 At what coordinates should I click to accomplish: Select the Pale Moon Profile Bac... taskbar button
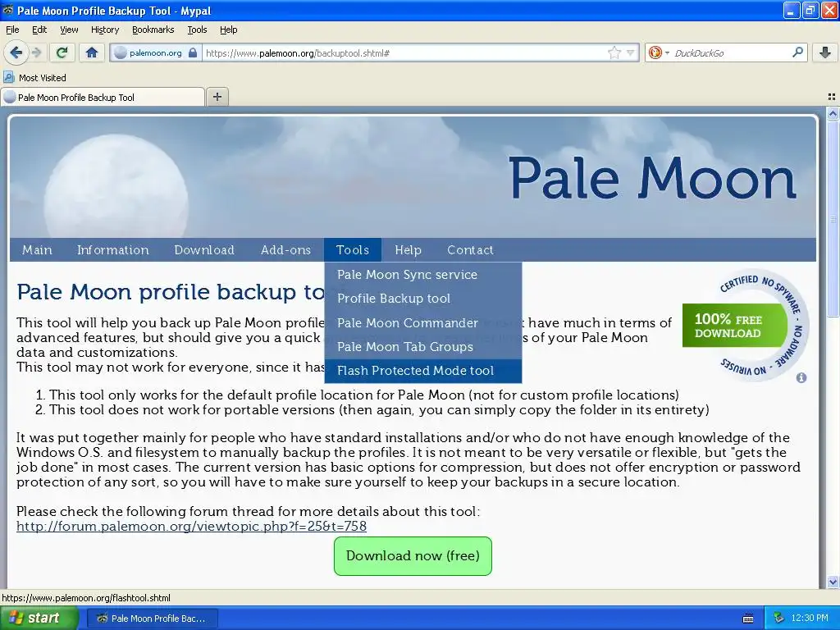pyautogui.click(x=152, y=619)
